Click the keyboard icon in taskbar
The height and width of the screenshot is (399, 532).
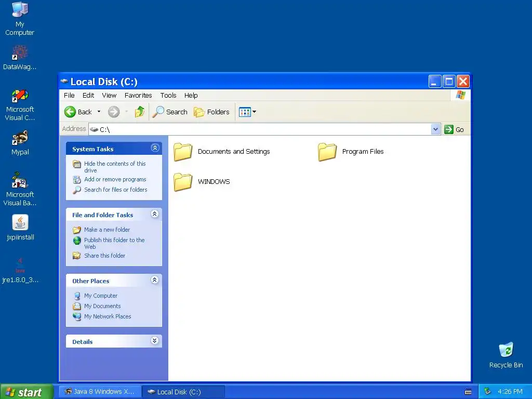coord(468,392)
